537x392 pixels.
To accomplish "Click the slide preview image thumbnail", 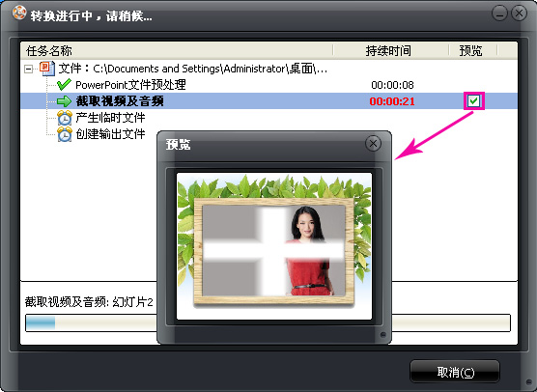I will 274,246.
